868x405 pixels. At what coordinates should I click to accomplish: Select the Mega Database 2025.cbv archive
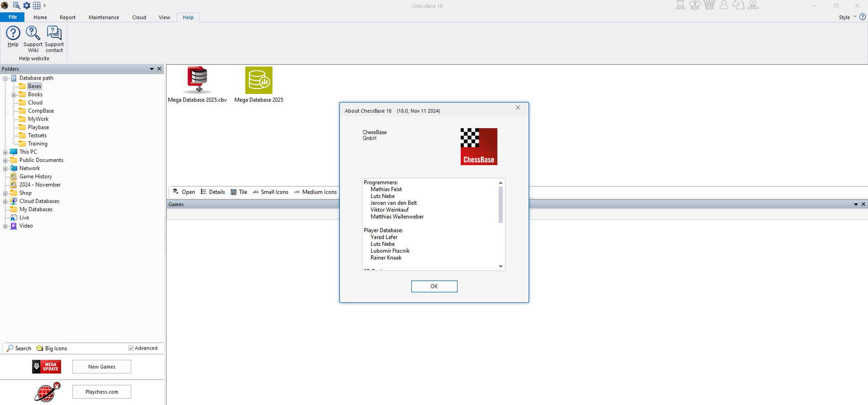197,85
